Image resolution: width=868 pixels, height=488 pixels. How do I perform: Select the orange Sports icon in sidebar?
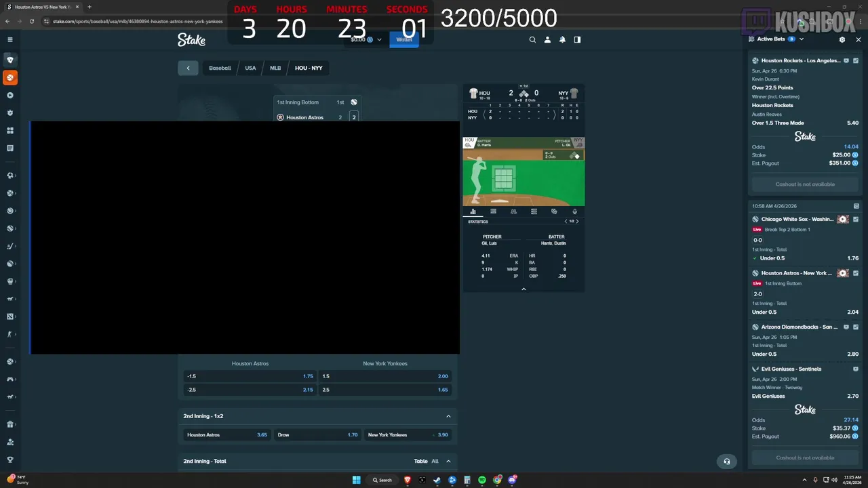10,77
